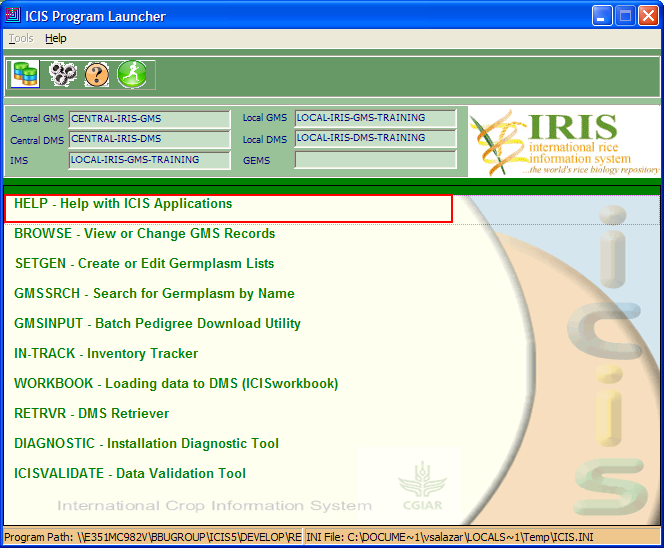
Task: Minimize the ICIS Program Launcher window
Action: [602, 16]
